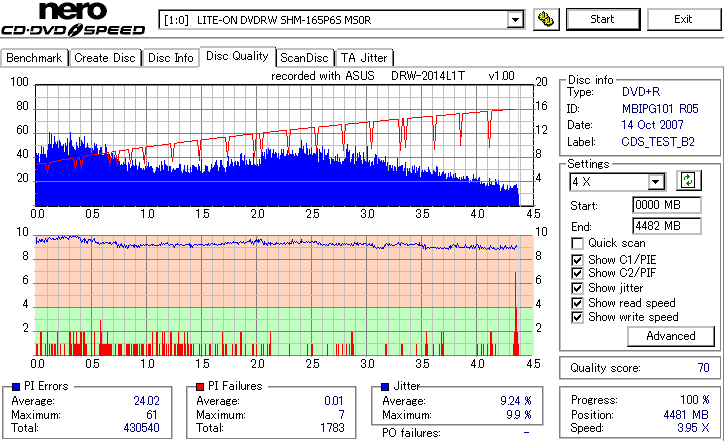This screenshot has width=724, height=441.
Task: Click the PO failures label
Action: [x=411, y=433]
